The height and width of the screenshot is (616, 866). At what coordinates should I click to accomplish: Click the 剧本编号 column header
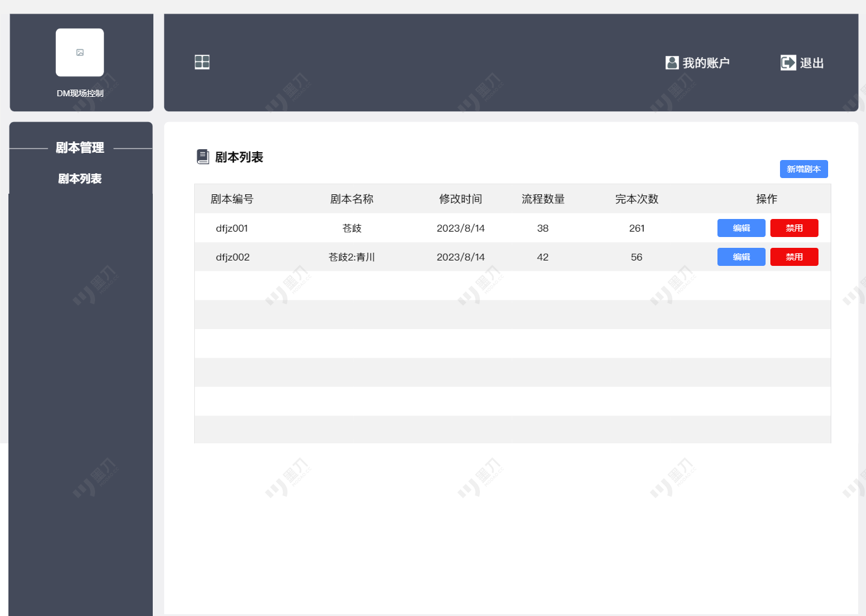(x=232, y=199)
